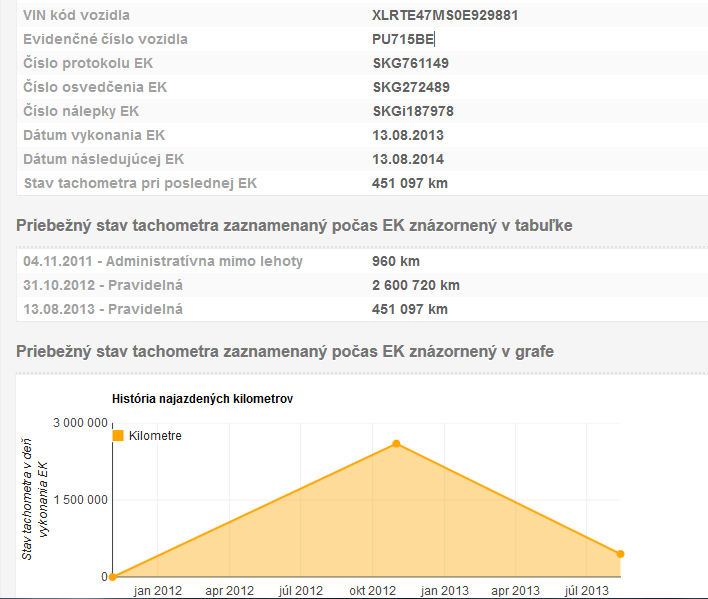Click the 2 600 720 km value
708x599 pixels.
[415, 285]
